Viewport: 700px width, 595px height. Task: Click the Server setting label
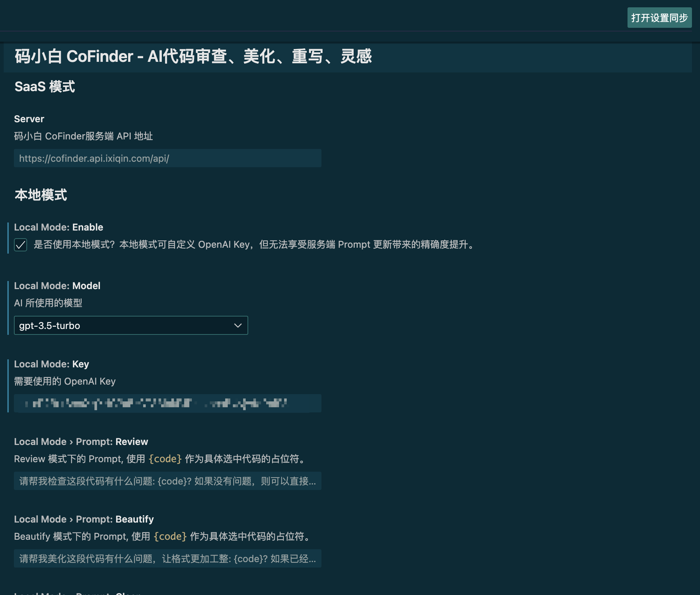[x=29, y=119]
